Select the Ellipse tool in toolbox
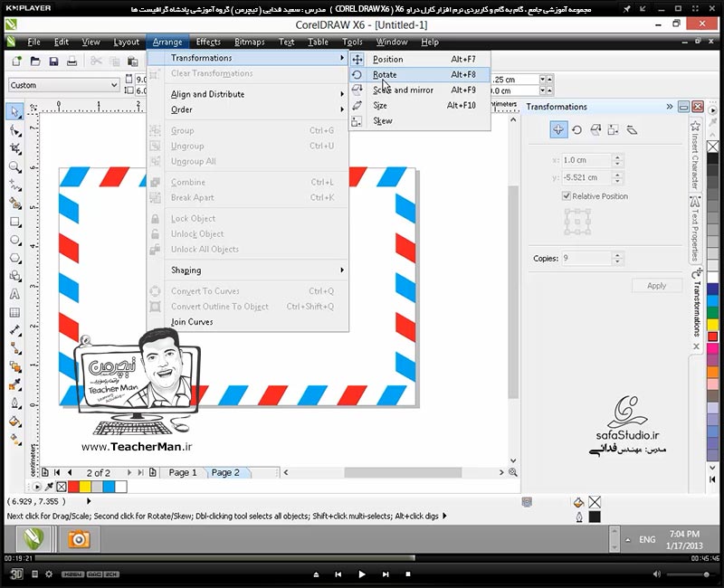 14,240
